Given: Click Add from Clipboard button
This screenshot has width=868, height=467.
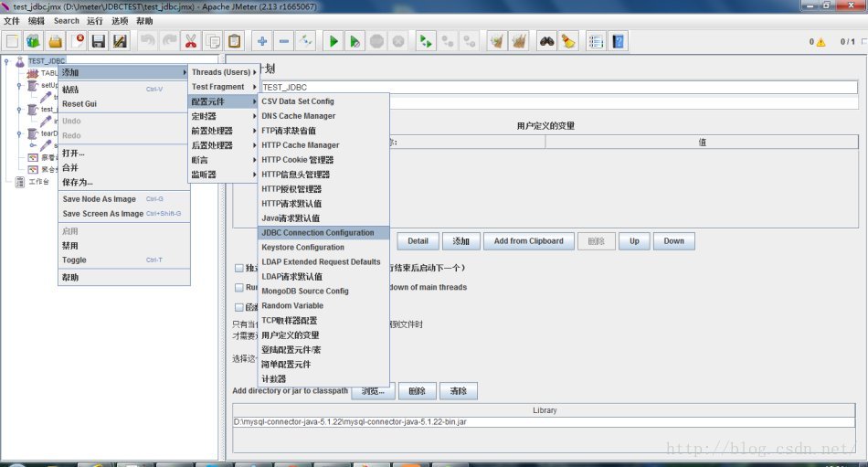Looking at the screenshot, I should [x=529, y=241].
